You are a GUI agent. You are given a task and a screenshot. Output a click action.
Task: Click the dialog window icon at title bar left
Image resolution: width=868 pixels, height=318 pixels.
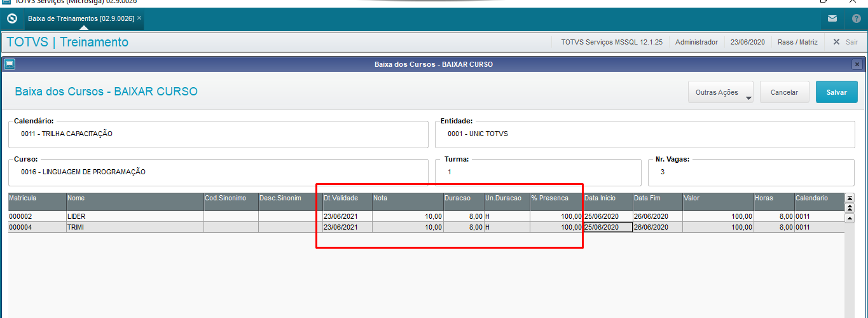click(x=10, y=64)
